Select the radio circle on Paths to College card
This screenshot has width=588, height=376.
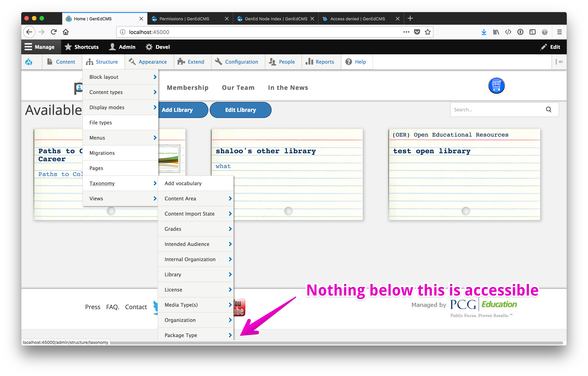point(111,211)
